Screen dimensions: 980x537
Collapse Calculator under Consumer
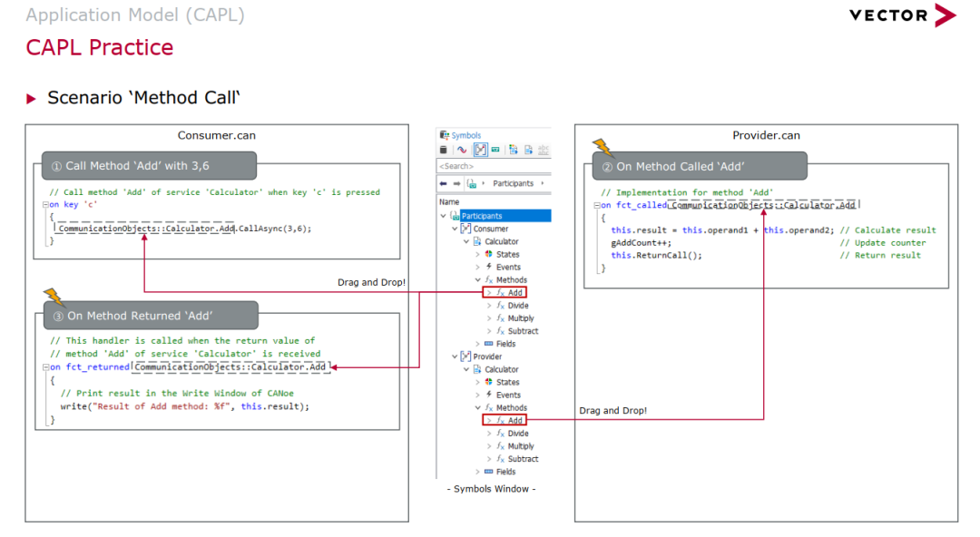pos(466,241)
